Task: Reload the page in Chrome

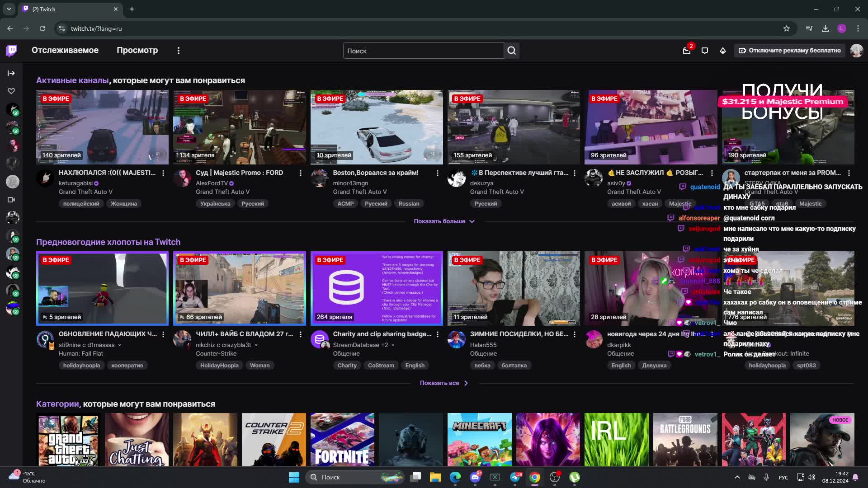Action: tap(42, 28)
